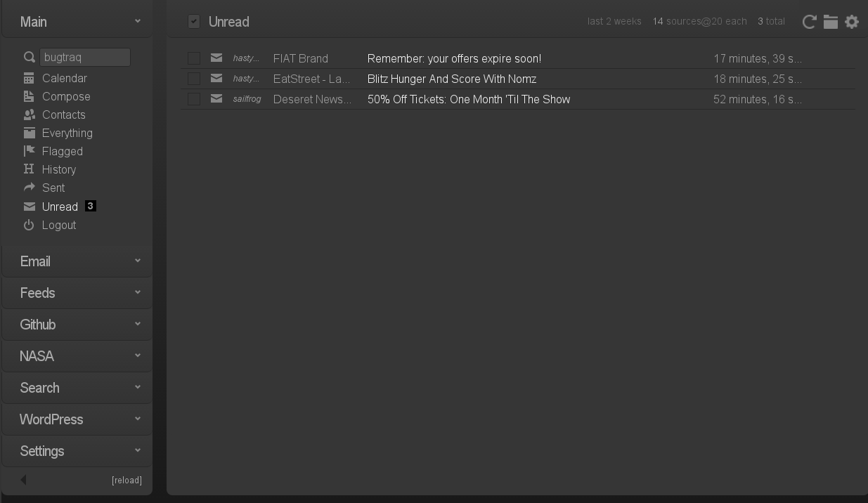Click the search field containing bugtraq
Image resolution: width=868 pixels, height=503 pixels.
click(85, 58)
